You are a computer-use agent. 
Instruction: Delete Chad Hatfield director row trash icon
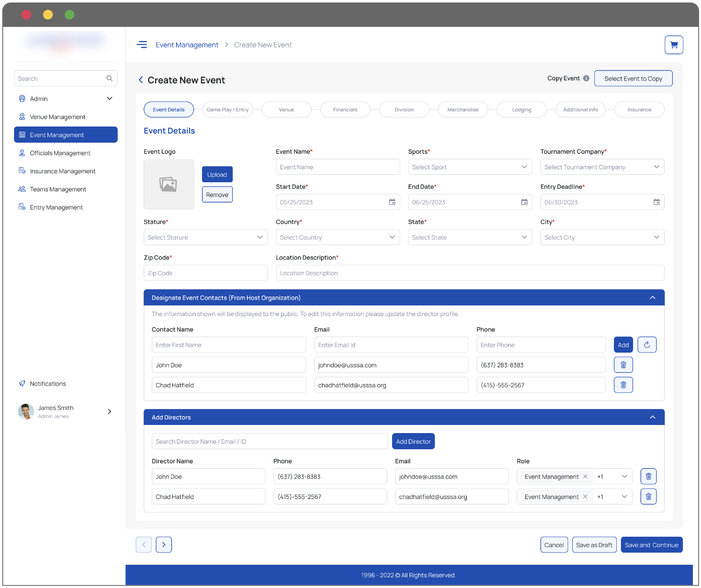(x=648, y=497)
